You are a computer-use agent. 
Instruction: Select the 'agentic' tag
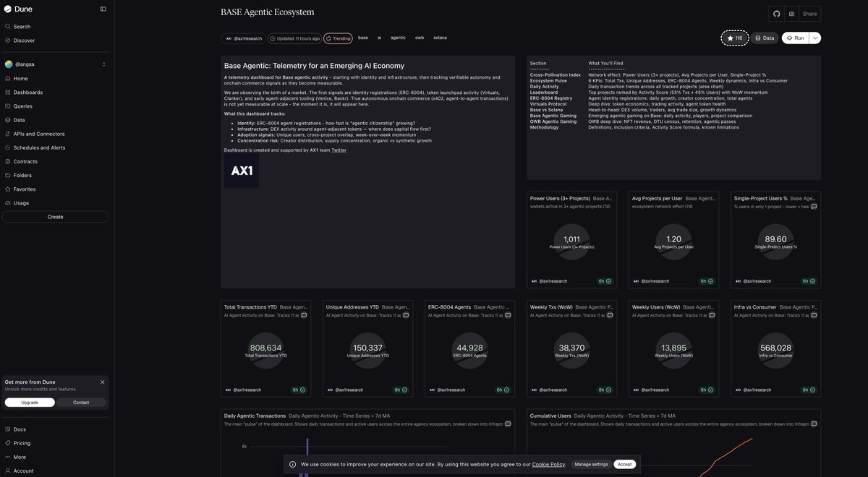(398, 38)
